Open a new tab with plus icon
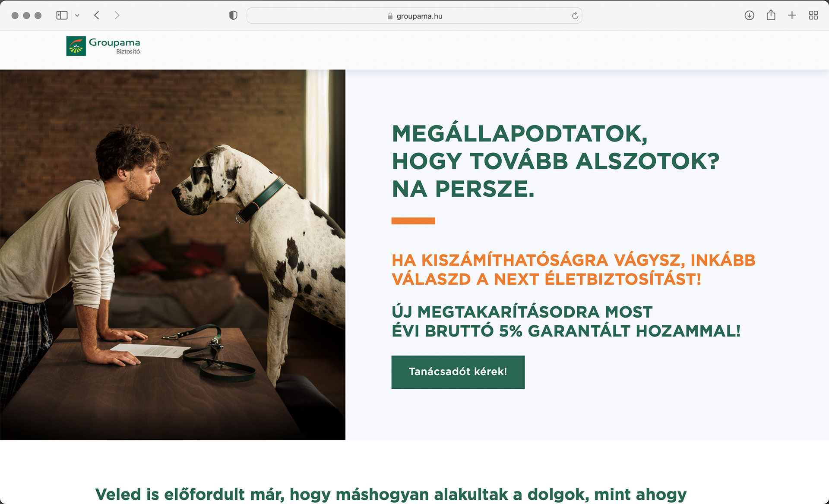The image size is (829, 504). coord(792,16)
